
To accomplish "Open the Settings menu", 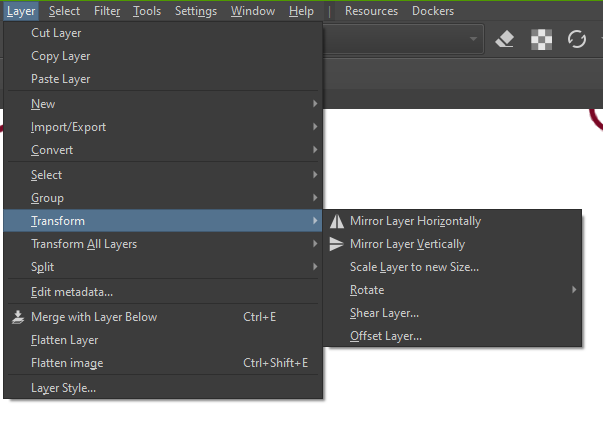I will tap(195, 11).
